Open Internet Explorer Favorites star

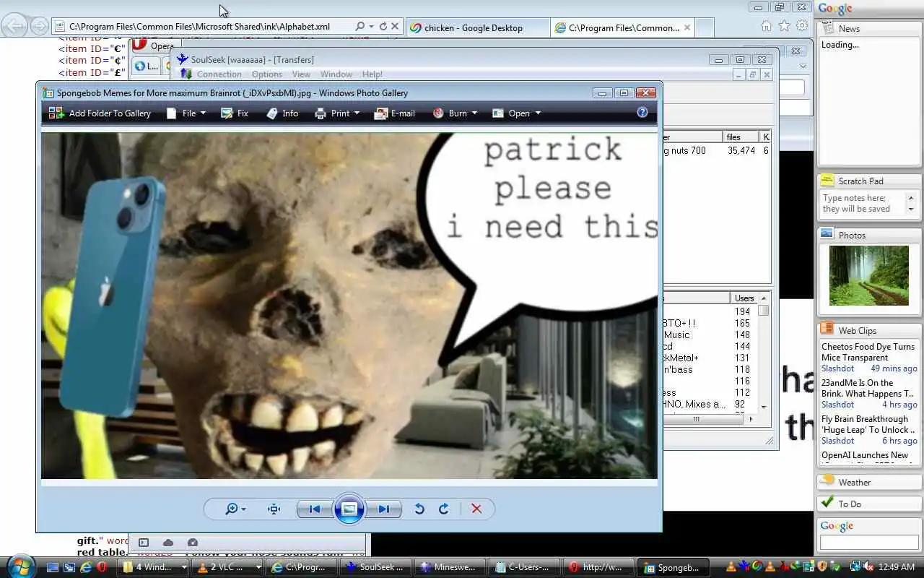(x=785, y=26)
